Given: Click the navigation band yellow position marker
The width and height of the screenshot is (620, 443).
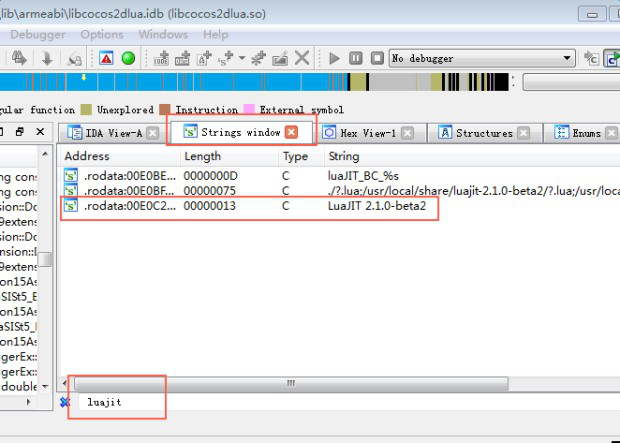Looking at the screenshot, I should click(84, 77).
